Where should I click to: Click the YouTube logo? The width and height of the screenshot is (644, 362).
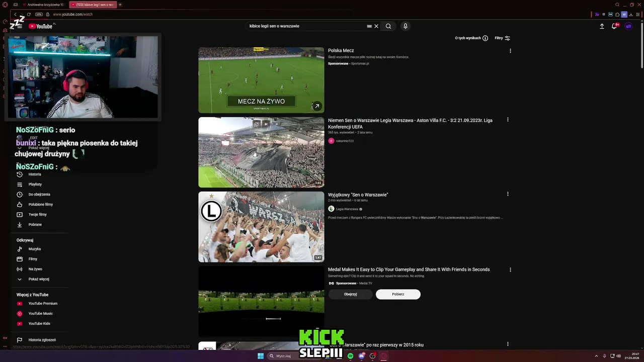click(x=40, y=26)
